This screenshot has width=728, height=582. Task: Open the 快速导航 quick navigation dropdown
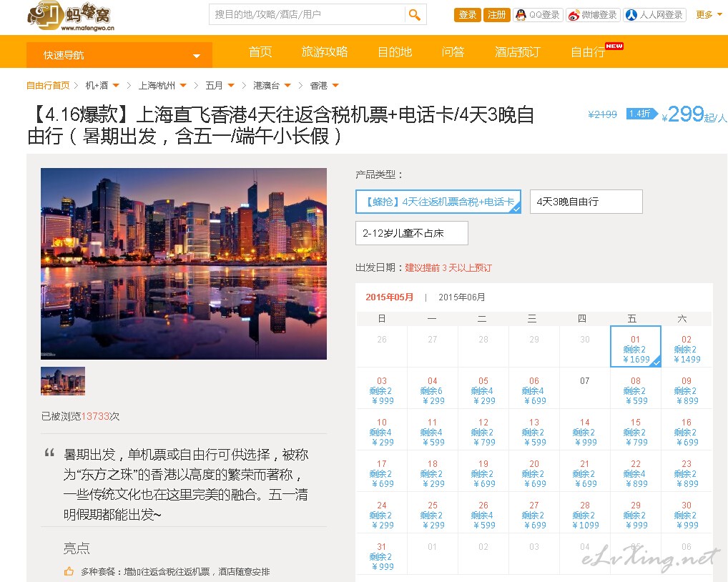pyautogui.click(x=119, y=55)
